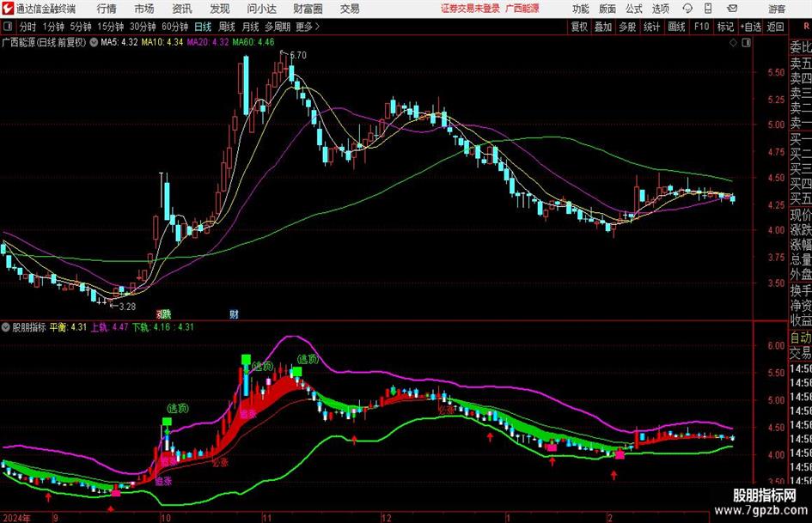Open the 版面 menu

point(607,9)
